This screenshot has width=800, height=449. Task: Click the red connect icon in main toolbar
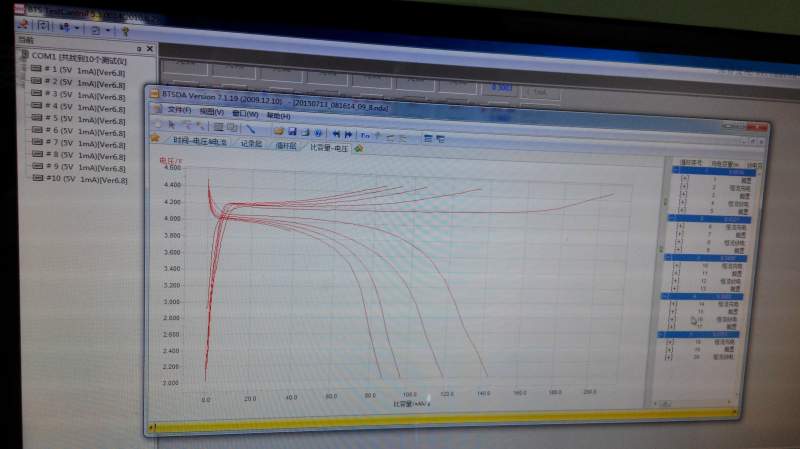pyautogui.click(x=23, y=24)
